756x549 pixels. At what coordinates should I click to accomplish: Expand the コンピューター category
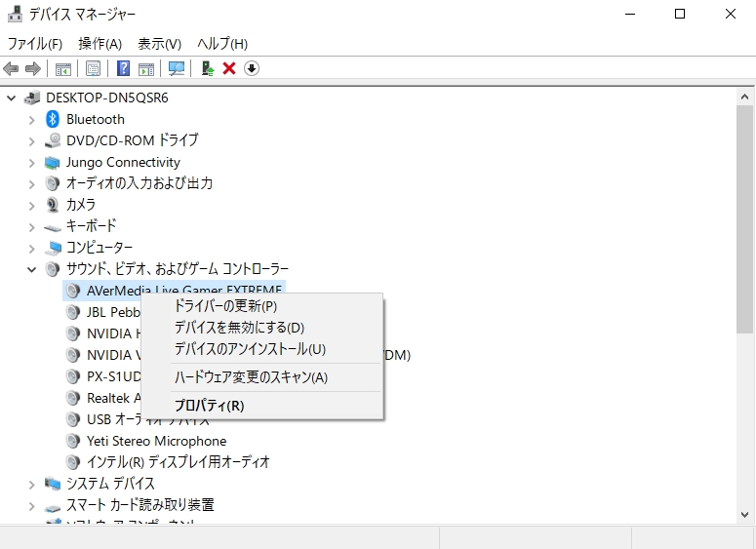click(32, 249)
